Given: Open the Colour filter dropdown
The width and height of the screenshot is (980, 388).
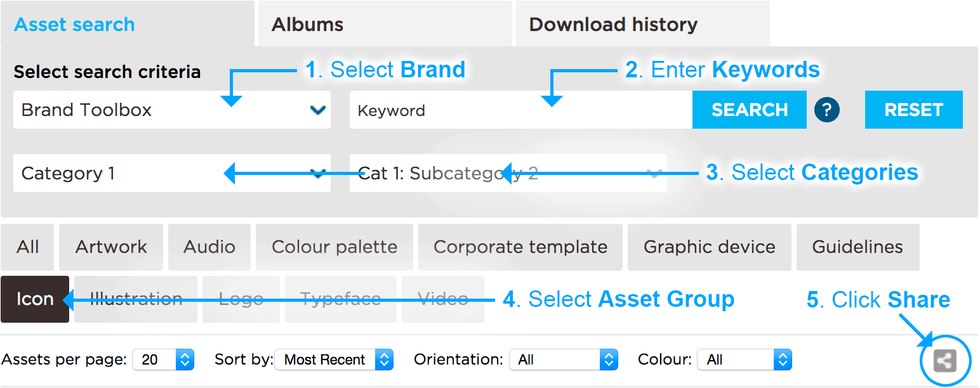Looking at the screenshot, I should tap(745, 360).
